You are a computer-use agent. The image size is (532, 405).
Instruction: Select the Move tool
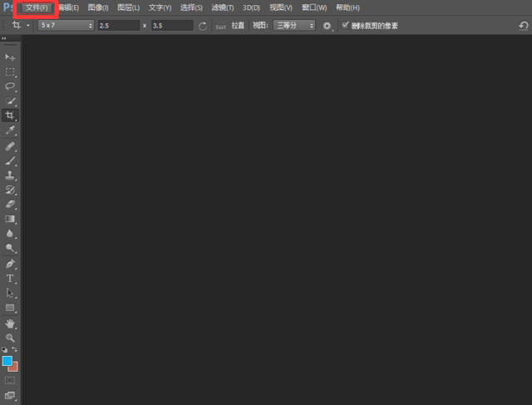pos(10,57)
